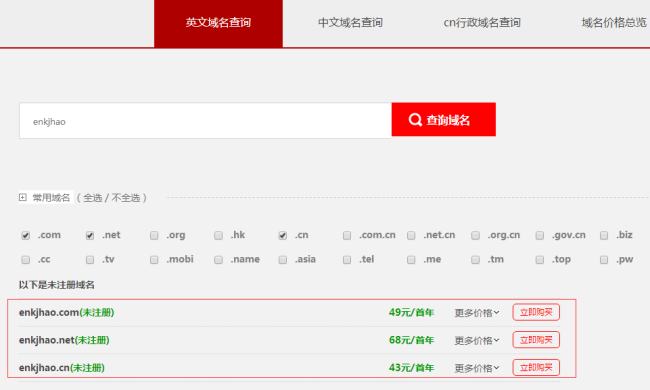Click 全选 to select all domains

tap(92, 198)
